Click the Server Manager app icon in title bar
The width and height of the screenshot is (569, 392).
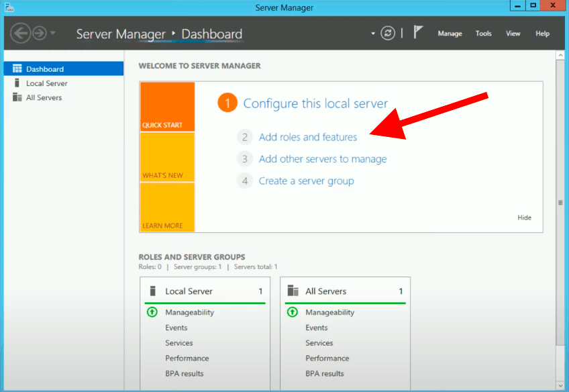coord(9,7)
